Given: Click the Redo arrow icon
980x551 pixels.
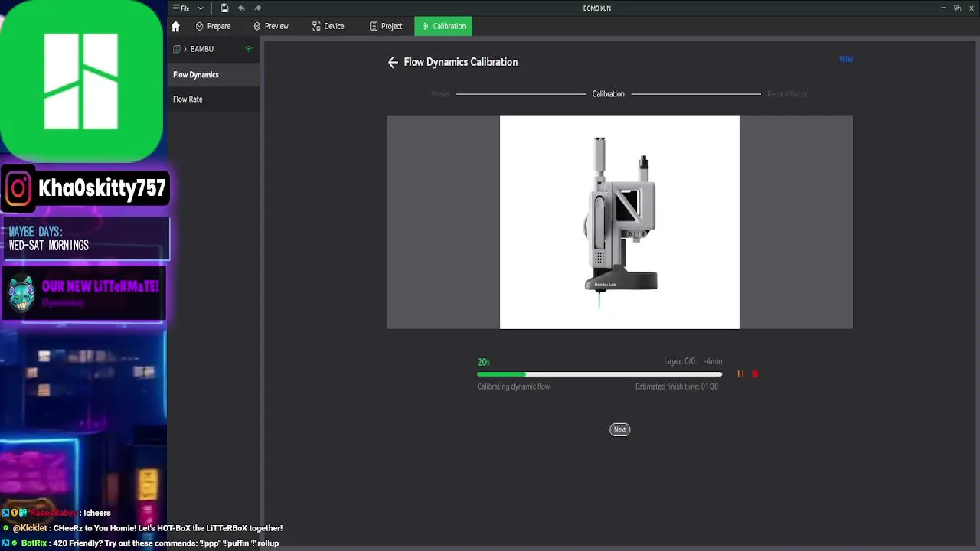Looking at the screenshot, I should [x=257, y=8].
